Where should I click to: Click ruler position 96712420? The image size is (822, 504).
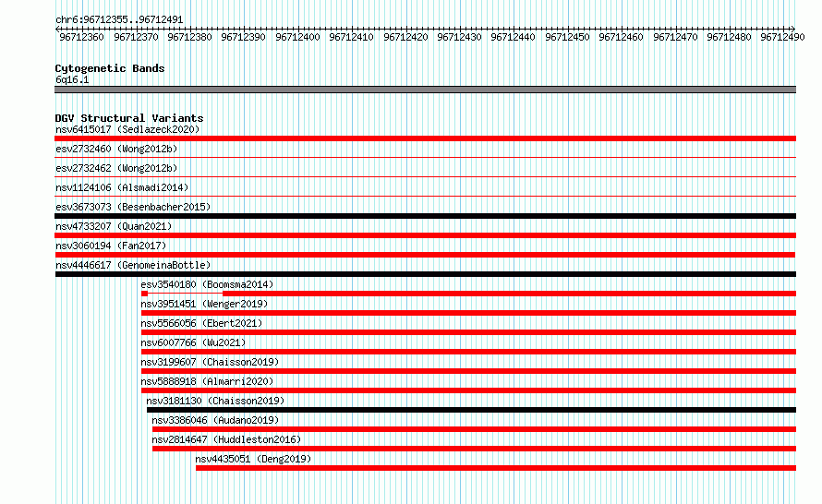click(x=405, y=37)
